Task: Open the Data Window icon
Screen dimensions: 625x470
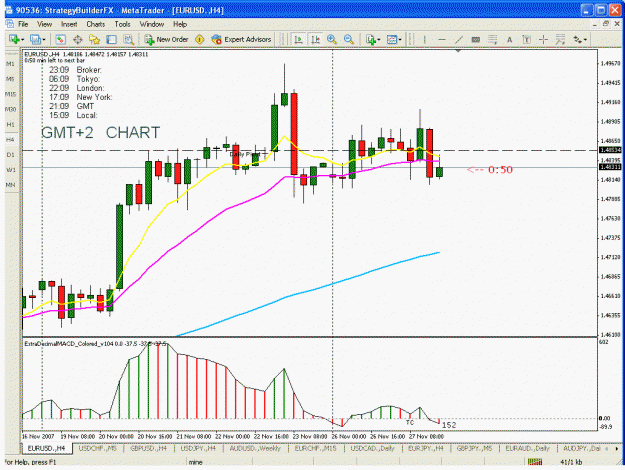Action: click(77, 39)
